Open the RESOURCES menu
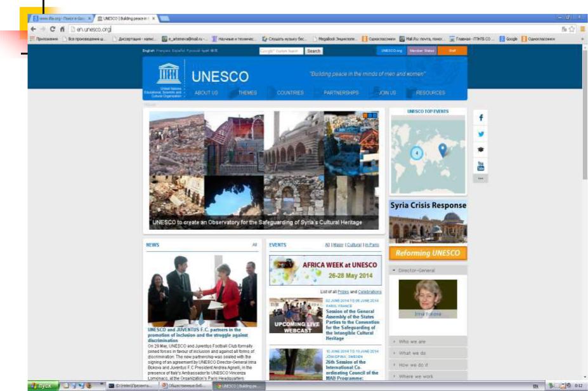588x391 pixels. (x=431, y=93)
